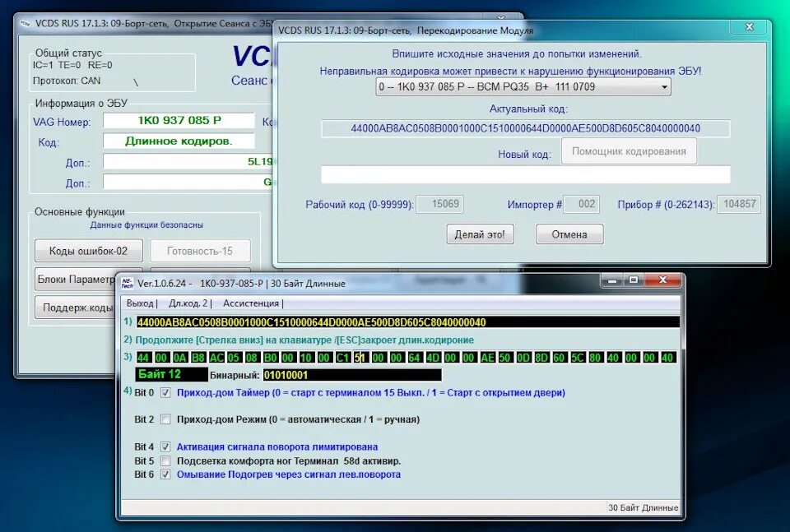The width and height of the screenshot is (790, 532).
Task: Select byte cell 0A
Action: (x=180, y=358)
